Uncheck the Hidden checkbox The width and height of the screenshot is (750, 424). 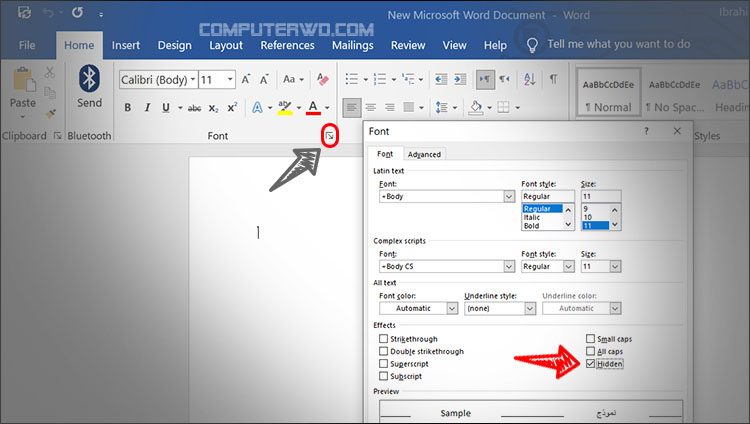590,364
